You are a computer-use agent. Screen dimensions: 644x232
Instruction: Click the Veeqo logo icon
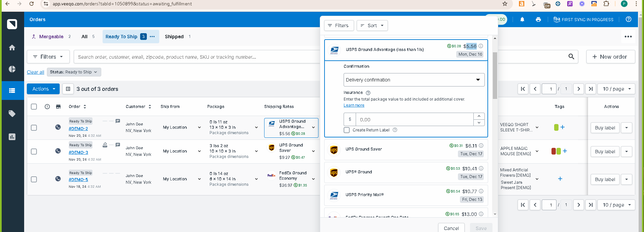tap(12, 24)
